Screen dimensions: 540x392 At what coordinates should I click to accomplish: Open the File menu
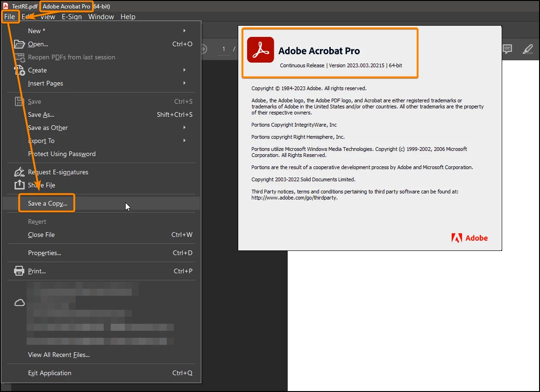(10, 16)
